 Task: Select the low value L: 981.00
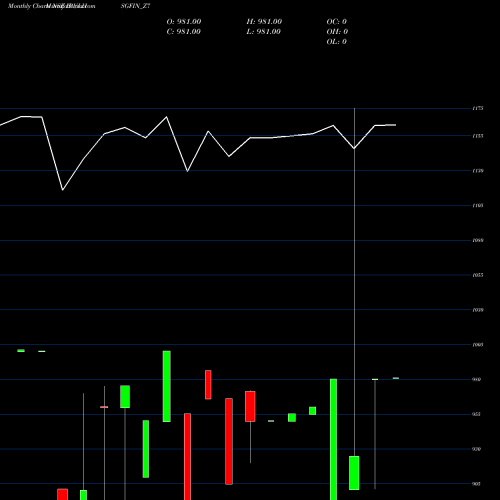[x=264, y=32]
